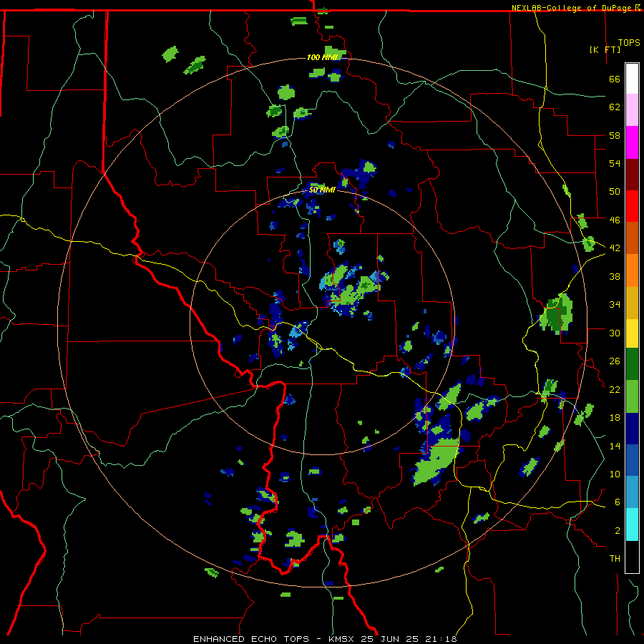This screenshot has width=644, height=644.
Task: Select the magenta swatch in the tops scale
Action: coord(632,142)
